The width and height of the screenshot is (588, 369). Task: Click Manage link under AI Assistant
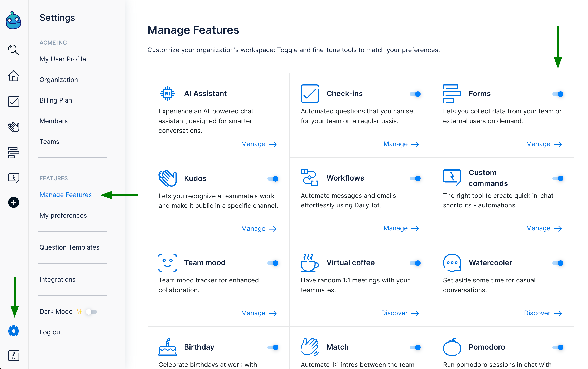[x=259, y=144]
